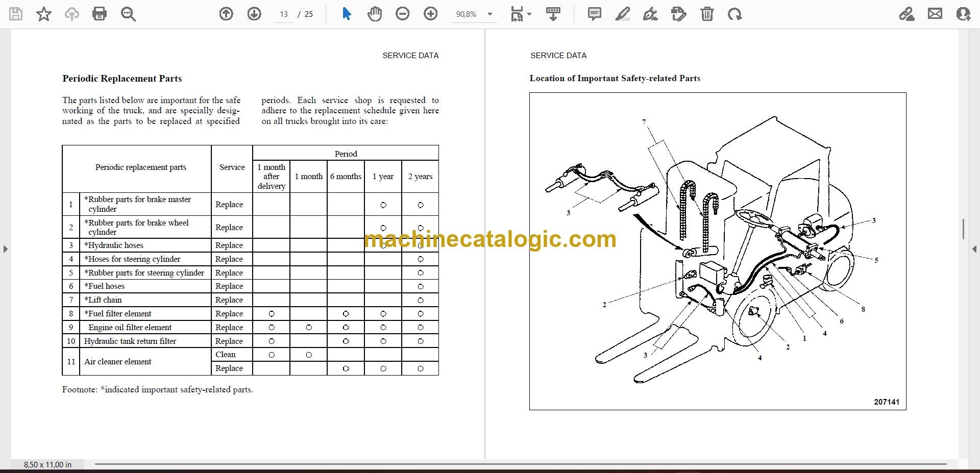Open the find text magnifier tool
Screen dimensions: 980x473
[x=128, y=14]
